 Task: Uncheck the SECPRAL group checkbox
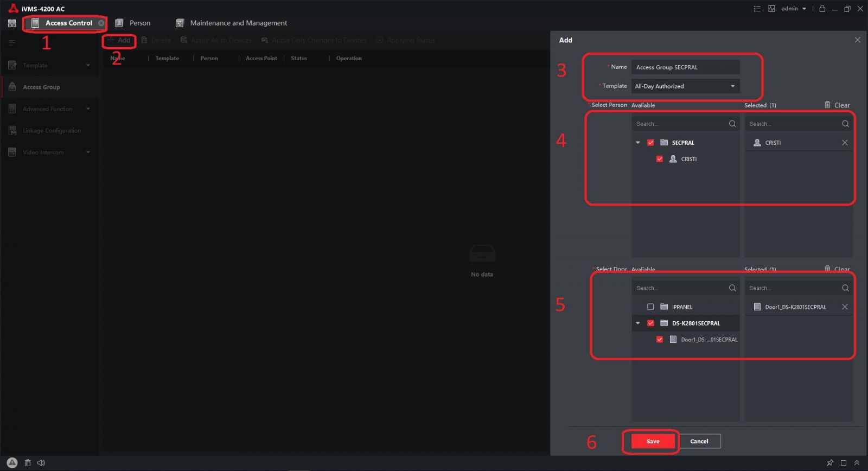650,143
